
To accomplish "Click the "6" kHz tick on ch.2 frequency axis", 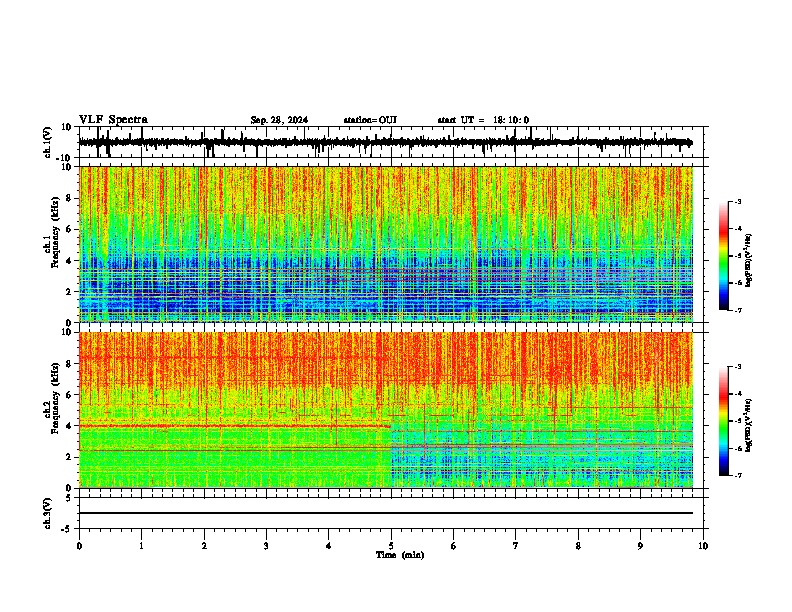I will point(70,395).
